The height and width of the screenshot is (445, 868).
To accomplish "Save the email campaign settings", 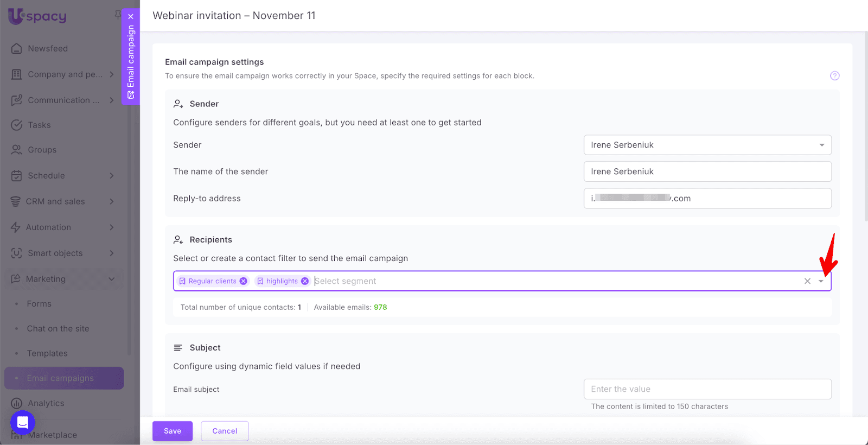I will click(173, 431).
